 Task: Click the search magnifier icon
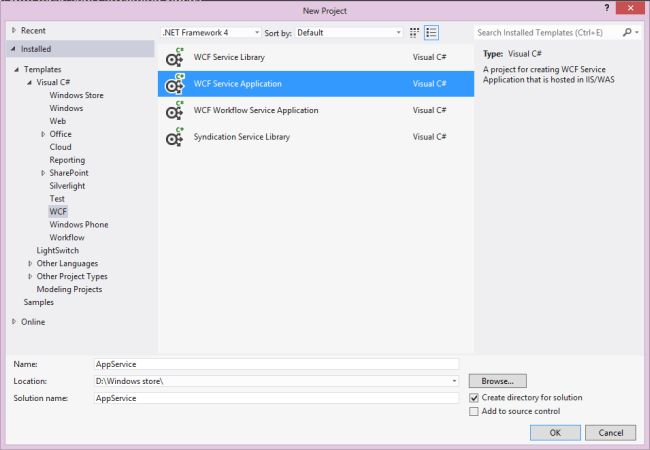tap(627, 32)
